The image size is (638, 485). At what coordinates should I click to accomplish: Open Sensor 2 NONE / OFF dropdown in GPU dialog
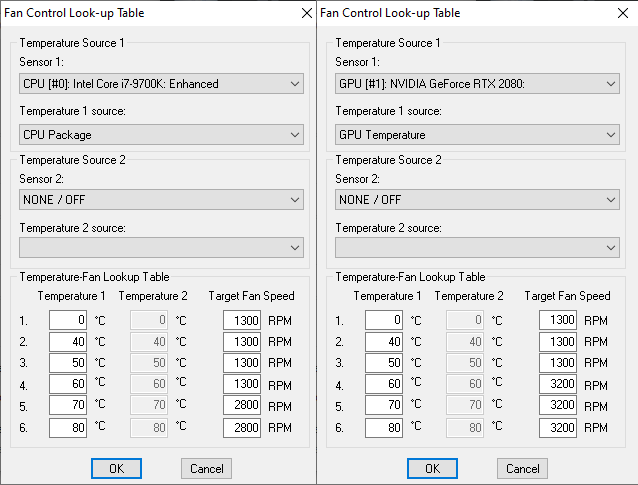click(x=477, y=200)
